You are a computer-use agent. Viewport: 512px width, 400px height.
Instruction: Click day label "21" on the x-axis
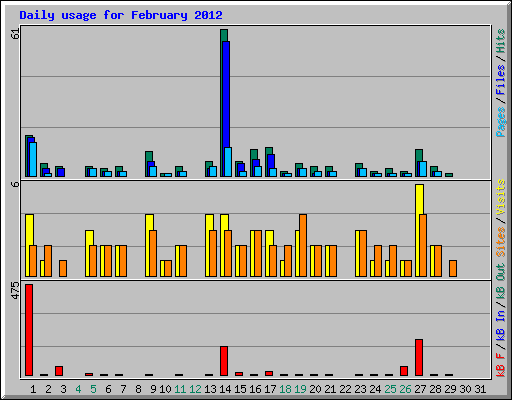[330, 389]
